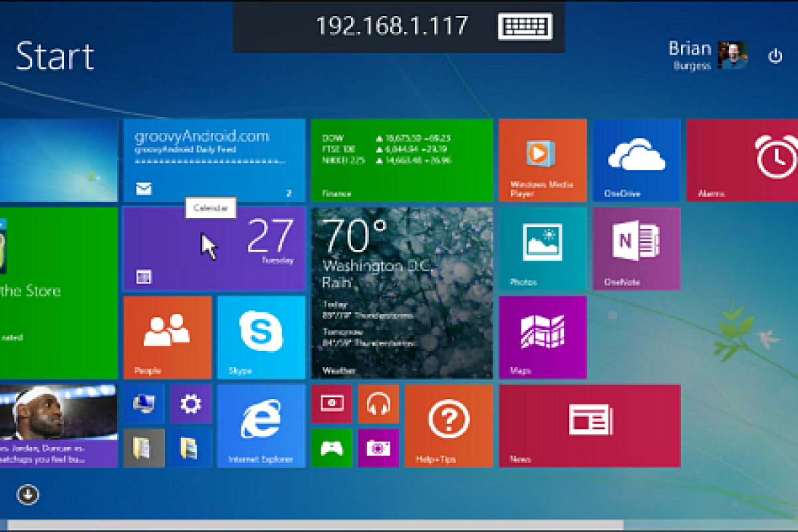The width and height of the screenshot is (798, 532).
Task: Click the Brian Burgess user name
Action: tap(690, 55)
